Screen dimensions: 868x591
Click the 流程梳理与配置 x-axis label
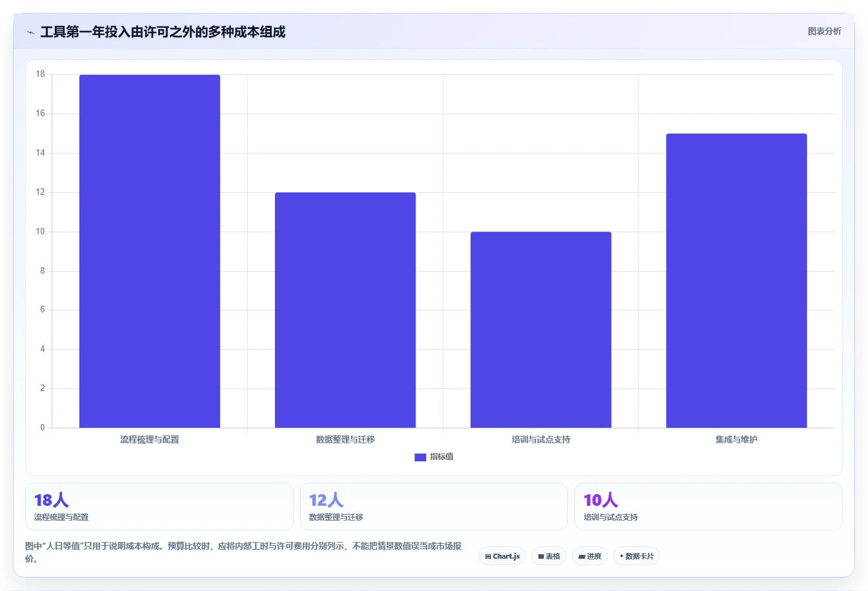[x=150, y=439]
